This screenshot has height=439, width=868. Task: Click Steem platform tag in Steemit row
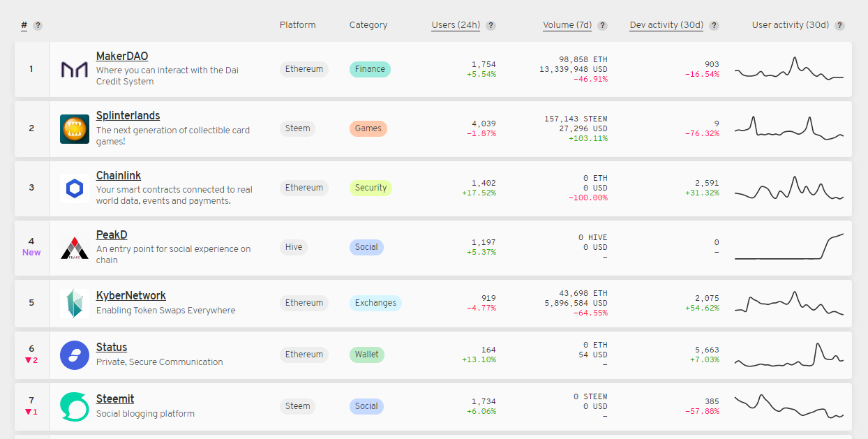298,406
